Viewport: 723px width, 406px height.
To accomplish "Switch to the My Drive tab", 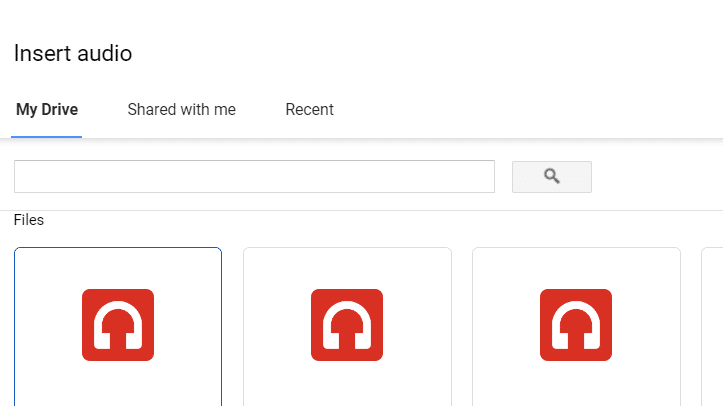I will [x=47, y=110].
